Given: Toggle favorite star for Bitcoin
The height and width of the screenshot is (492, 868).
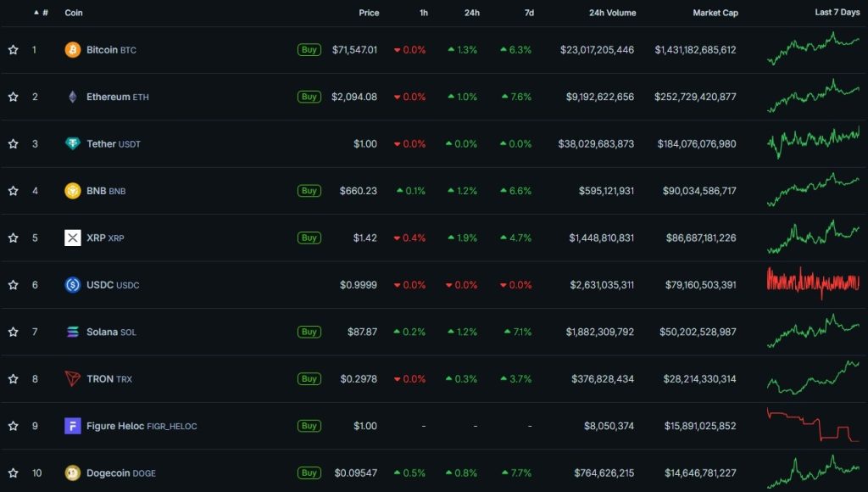Looking at the screenshot, I should pos(14,50).
